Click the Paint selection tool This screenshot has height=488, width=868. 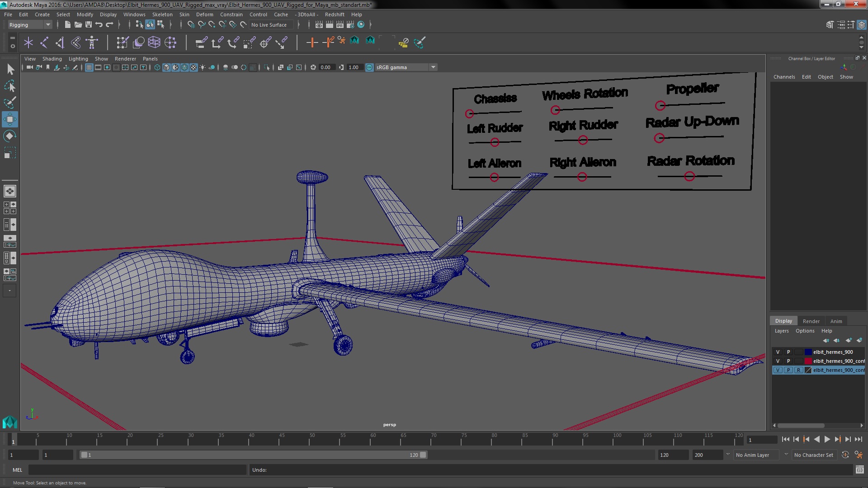[x=9, y=103]
